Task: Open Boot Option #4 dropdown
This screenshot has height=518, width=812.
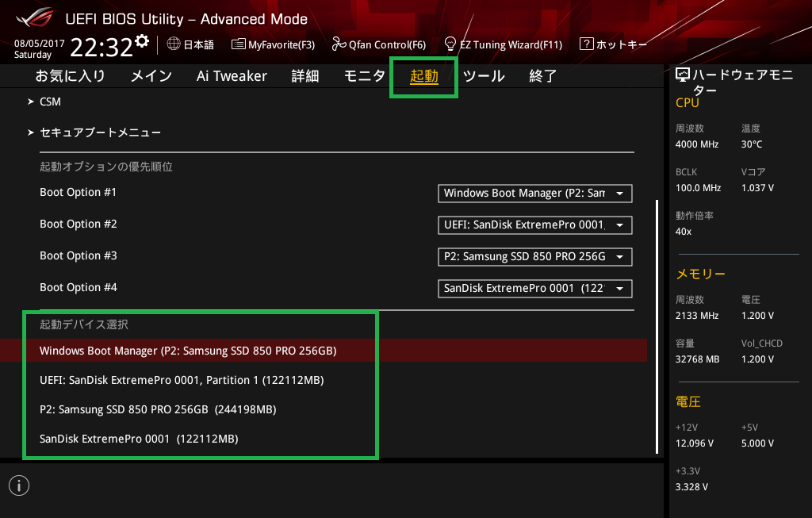Action: pyautogui.click(x=535, y=288)
